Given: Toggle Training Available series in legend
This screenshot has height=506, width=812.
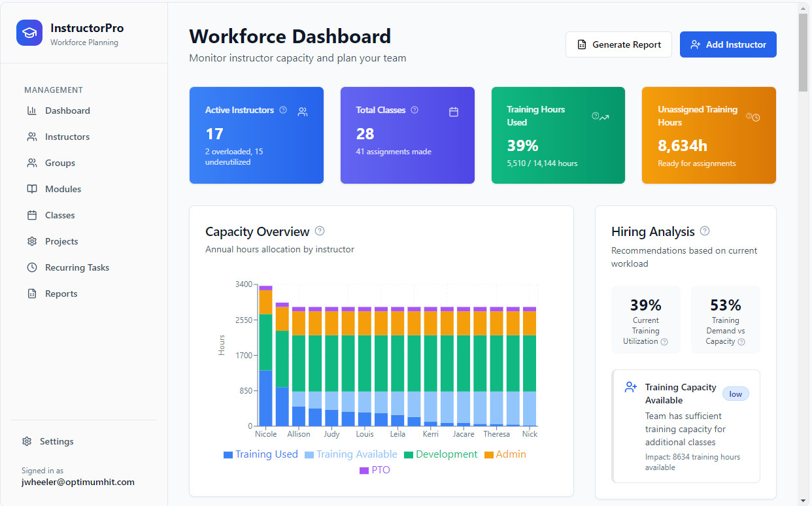Looking at the screenshot, I should point(351,454).
